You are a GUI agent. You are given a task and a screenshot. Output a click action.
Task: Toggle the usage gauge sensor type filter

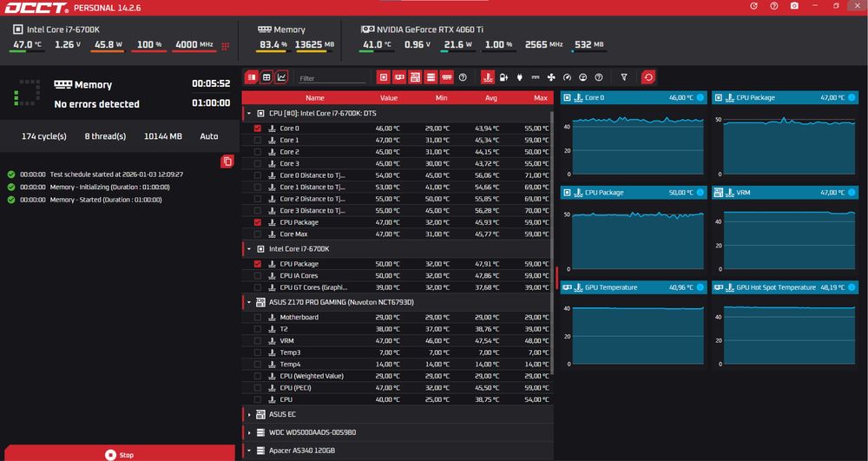(567, 77)
